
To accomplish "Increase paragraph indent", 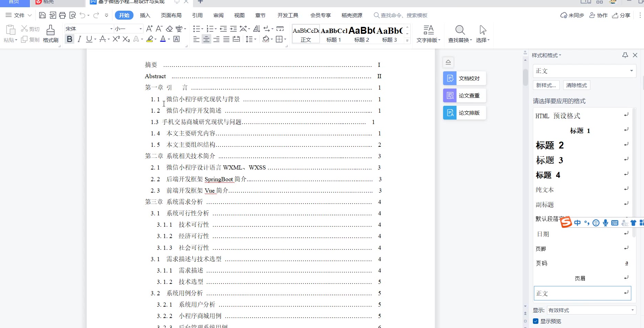I will pyautogui.click(x=233, y=29).
